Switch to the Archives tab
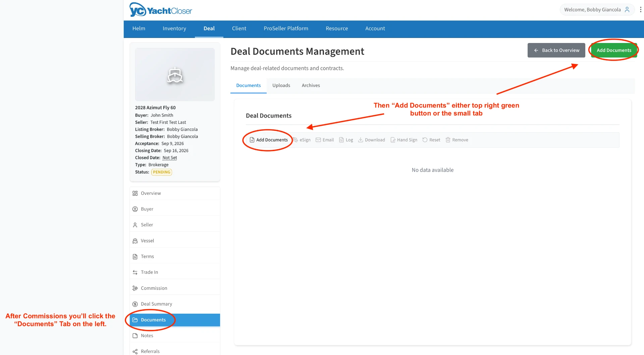This screenshot has width=644, height=355. [311, 86]
